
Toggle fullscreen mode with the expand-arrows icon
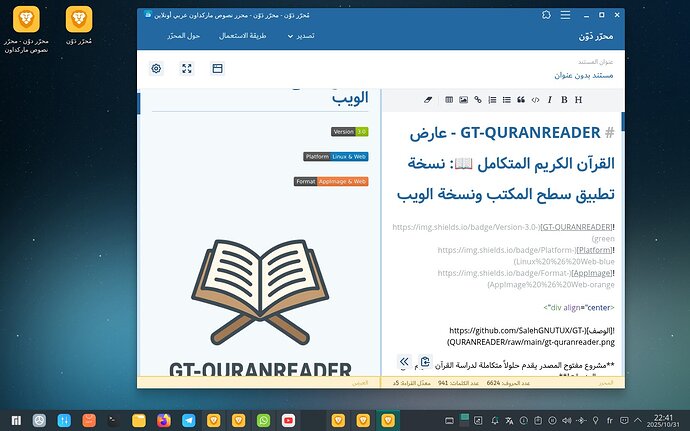[187, 68]
